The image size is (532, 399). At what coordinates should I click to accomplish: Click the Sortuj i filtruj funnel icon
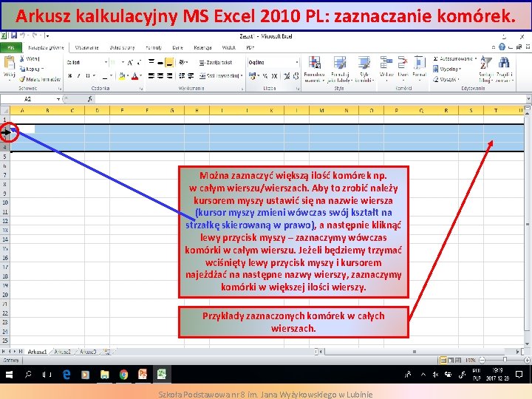[x=486, y=63]
